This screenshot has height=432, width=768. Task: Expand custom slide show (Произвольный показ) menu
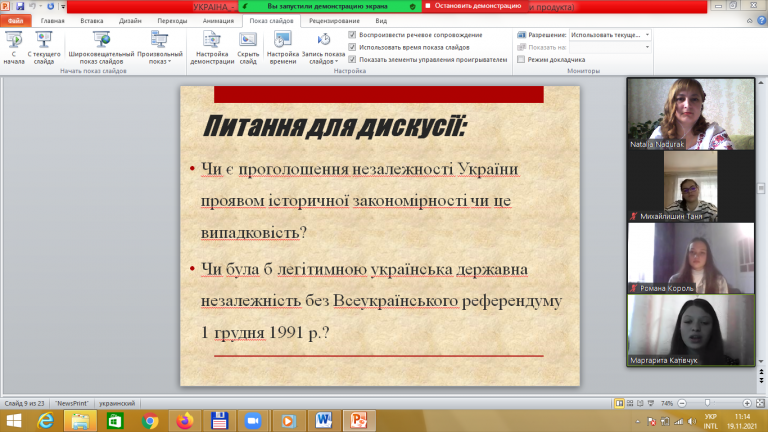point(160,47)
